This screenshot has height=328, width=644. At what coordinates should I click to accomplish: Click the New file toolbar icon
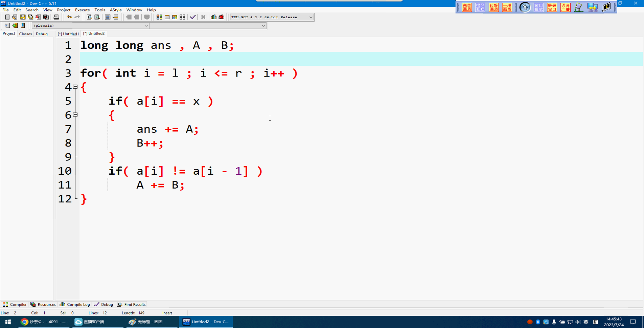click(7, 17)
